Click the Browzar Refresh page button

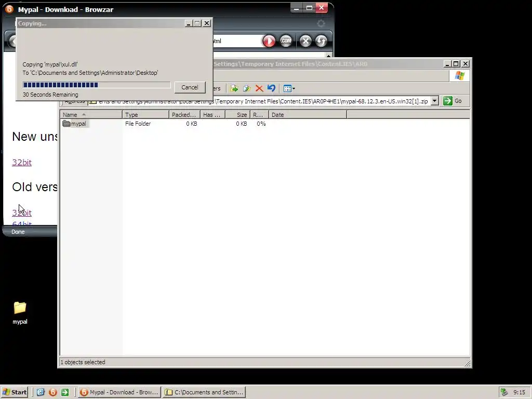coord(321,41)
